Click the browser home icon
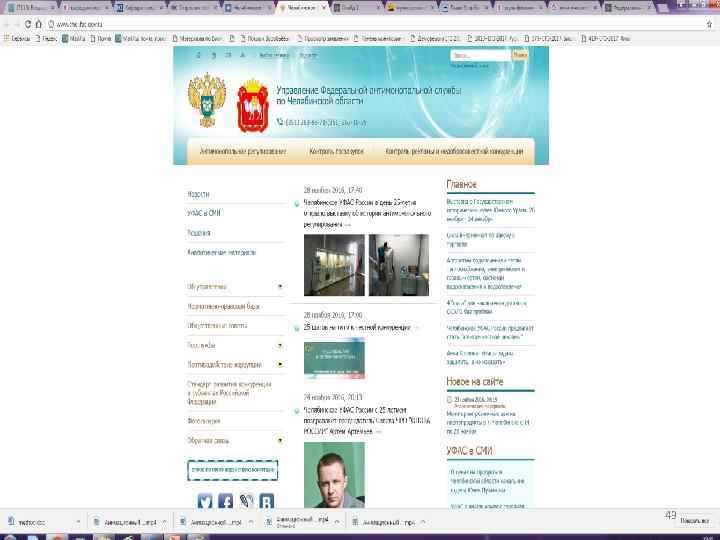720x540 pixels. [39, 24]
